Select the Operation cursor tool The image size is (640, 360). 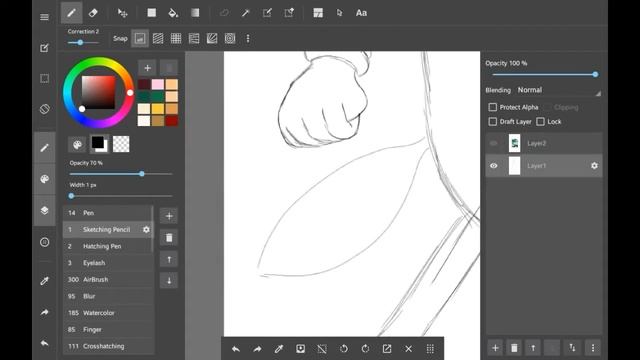[x=340, y=13]
